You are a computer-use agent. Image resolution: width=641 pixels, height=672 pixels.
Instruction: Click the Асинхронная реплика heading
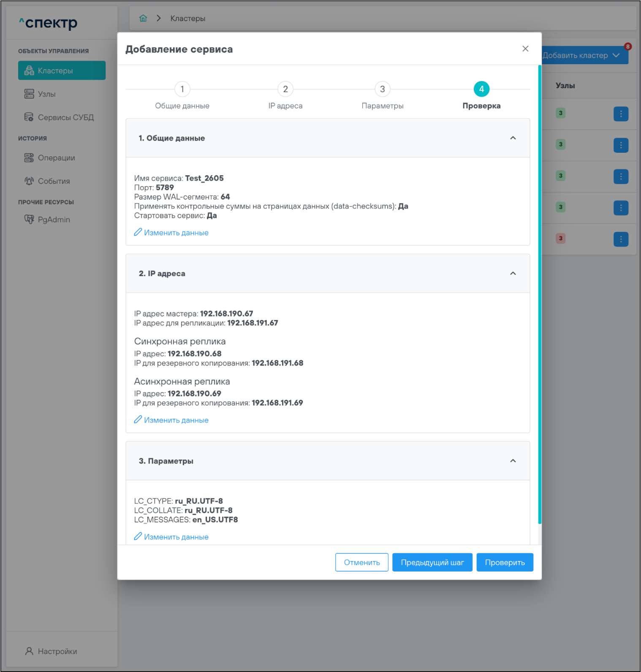pos(182,382)
